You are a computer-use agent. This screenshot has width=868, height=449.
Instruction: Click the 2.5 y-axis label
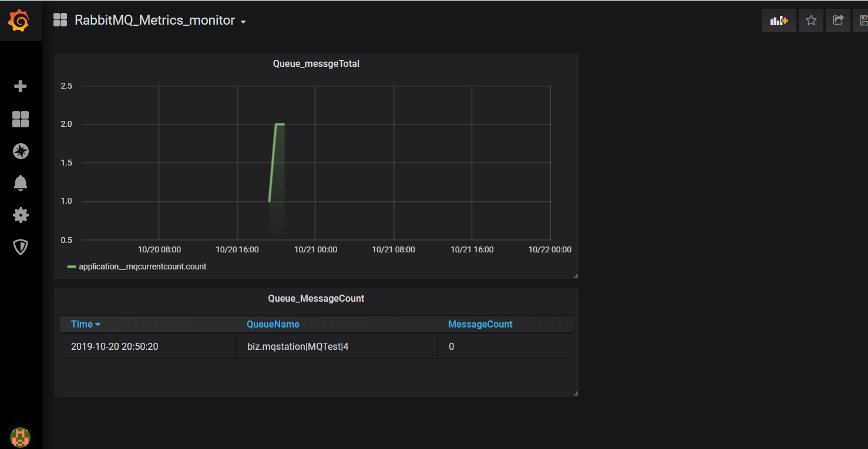point(66,86)
